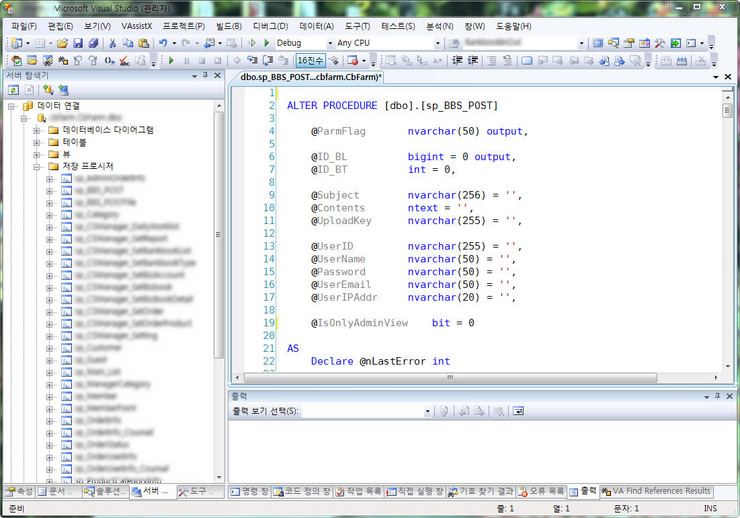Click the Step Over debug icon
The image size is (740, 518).
[x=268, y=60]
